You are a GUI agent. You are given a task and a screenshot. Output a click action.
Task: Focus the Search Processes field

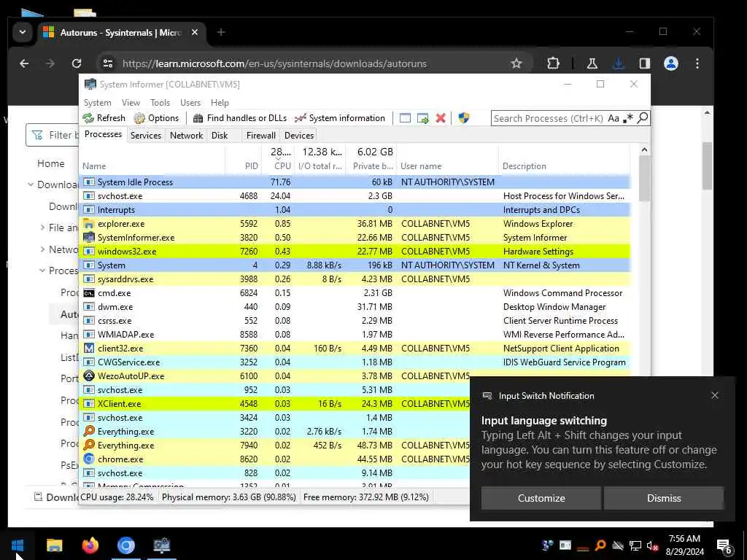click(549, 118)
